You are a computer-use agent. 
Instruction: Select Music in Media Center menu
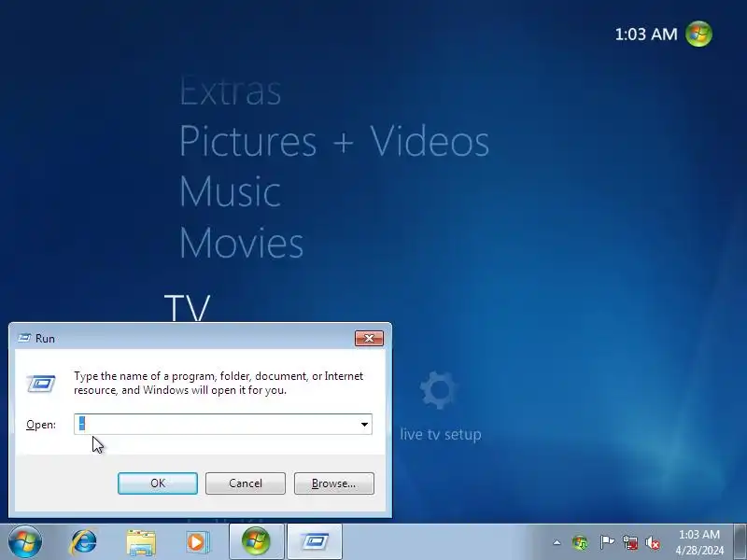[x=230, y=191]
